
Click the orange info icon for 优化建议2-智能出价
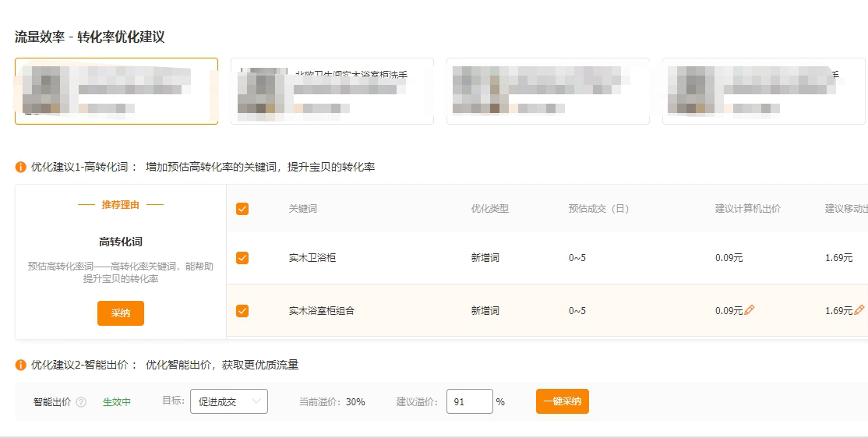(21, 365)
